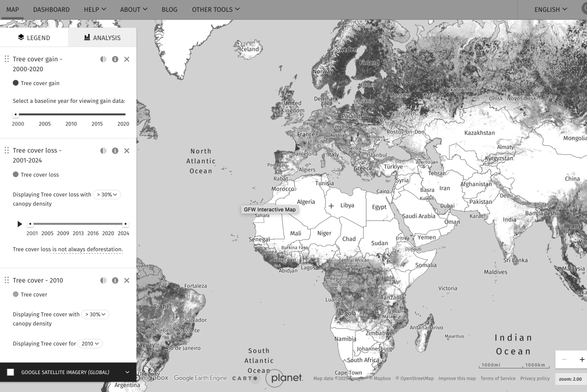Click 2010 on the gain baseline slider
The image size is (587, 392).
coord(71,124)
